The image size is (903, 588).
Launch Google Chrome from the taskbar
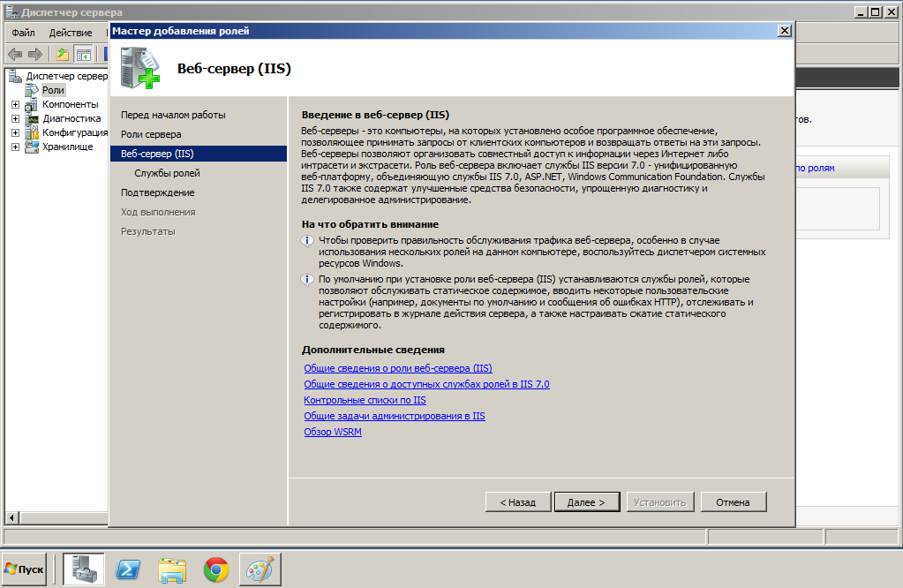coord(216,569)
